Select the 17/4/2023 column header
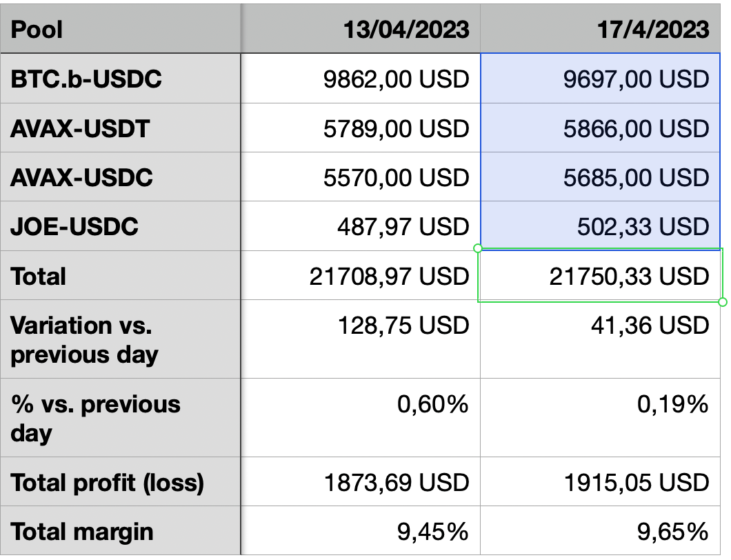Viewport: 731px width, 560px height. tap(600, 29)
